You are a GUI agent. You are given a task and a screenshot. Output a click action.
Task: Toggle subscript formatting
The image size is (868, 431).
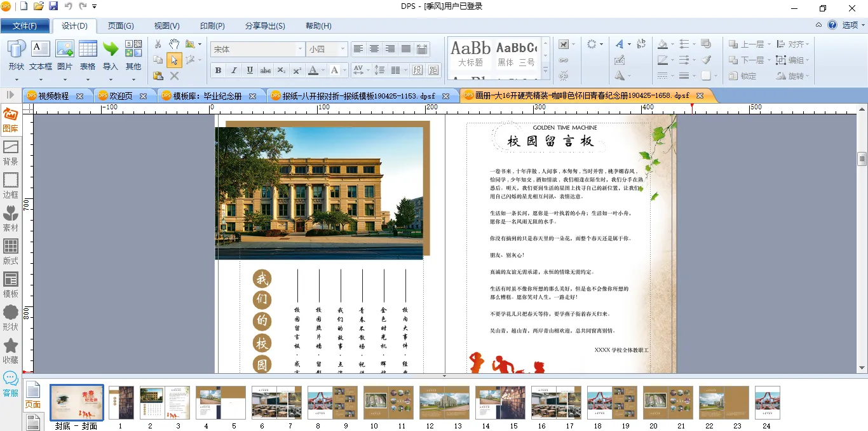(281, 70)
